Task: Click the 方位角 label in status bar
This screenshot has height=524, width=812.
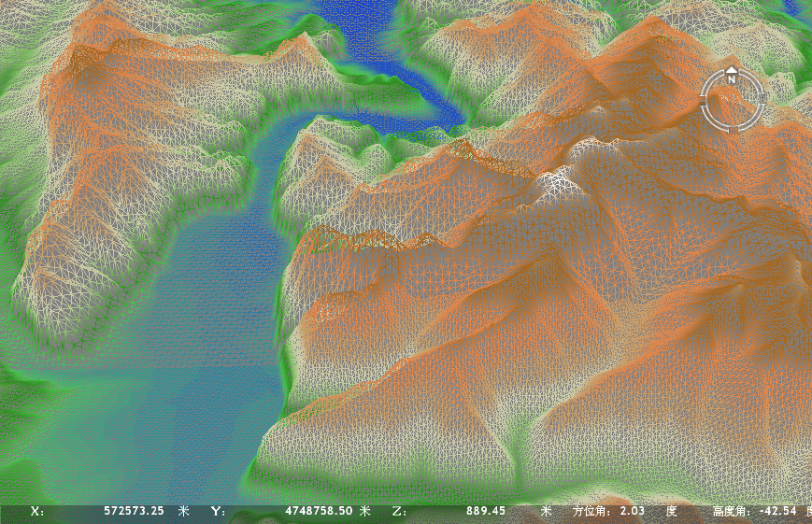Action: click(588, 511)
